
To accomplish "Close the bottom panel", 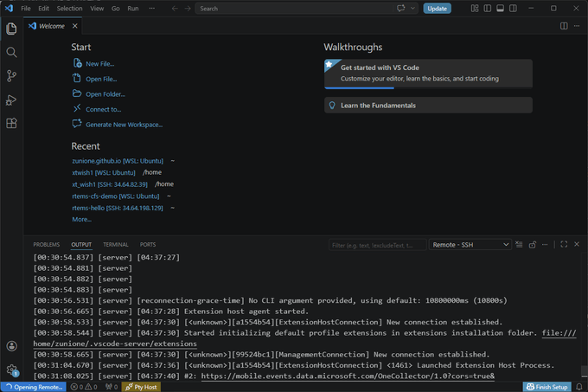I will point(577,245).
